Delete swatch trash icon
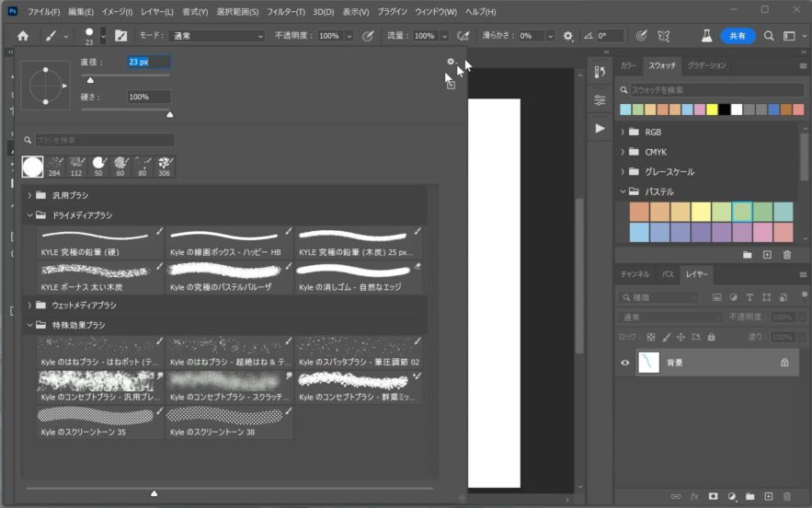Viewport: 812px width, 508px height. tap(786, 255)
